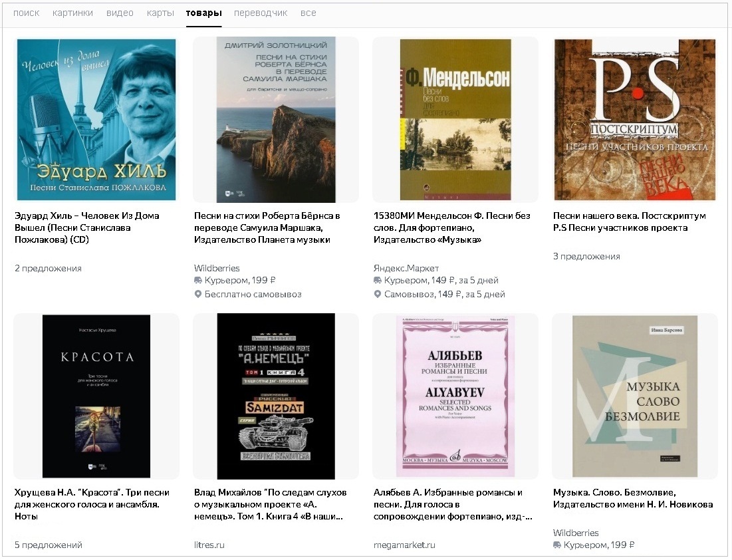Switch to the поиск tab
This screenshot has height=560, width=732.
click(26, 13)
